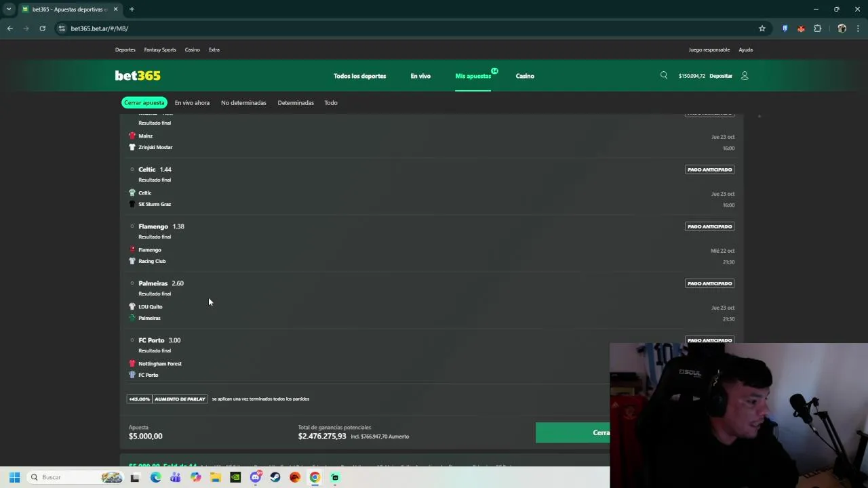Select the Cerrar apuesta filter

[x=144, y=103]
